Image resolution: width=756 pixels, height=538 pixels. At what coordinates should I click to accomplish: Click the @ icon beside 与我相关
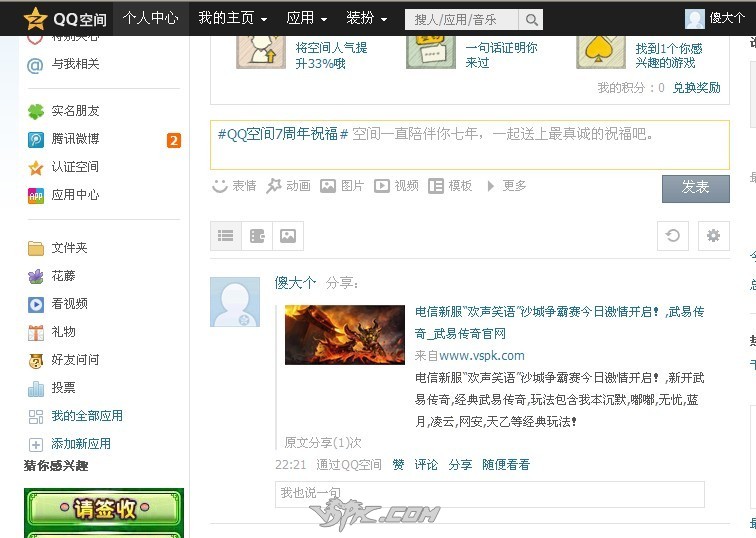tap(35, 65)
